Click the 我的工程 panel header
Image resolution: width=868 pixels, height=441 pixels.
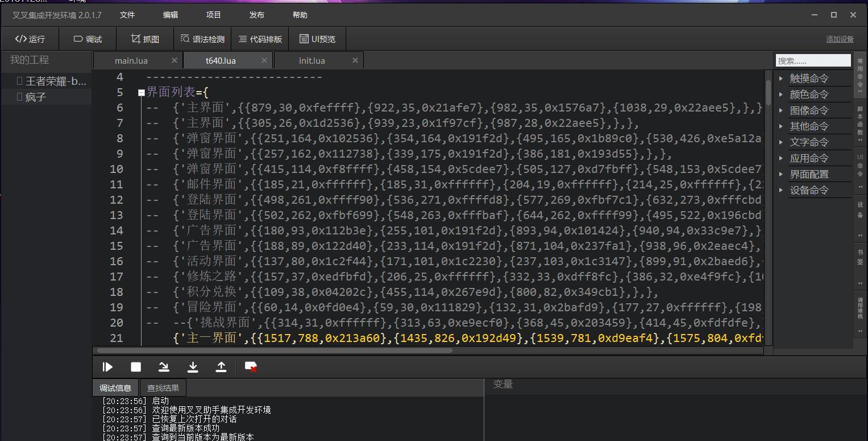point(30,60)
